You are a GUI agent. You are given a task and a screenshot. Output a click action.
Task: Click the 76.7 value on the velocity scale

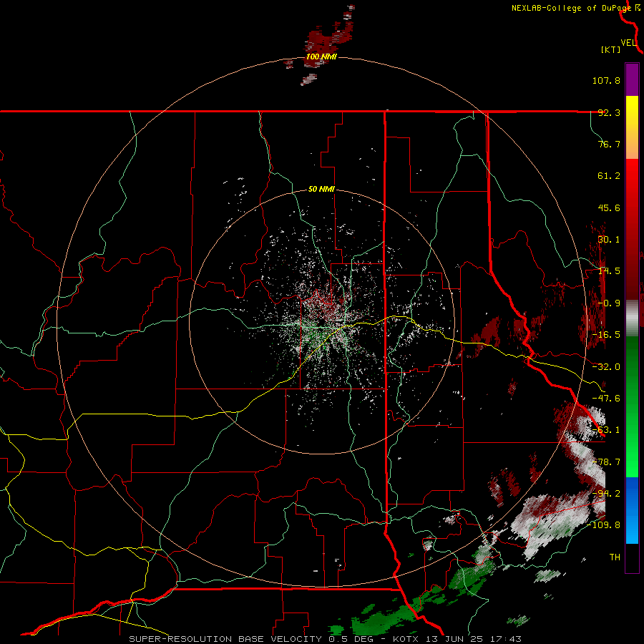coord(609,144)
